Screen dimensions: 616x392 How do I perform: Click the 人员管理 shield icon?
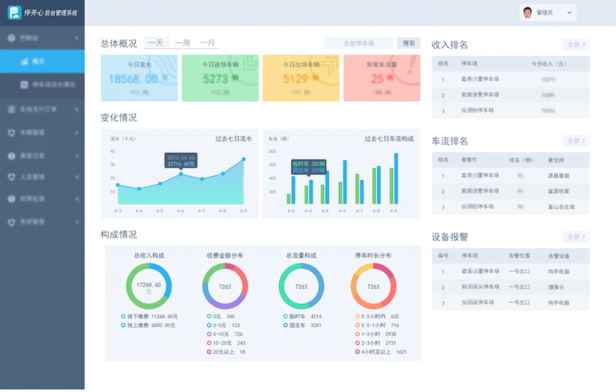(x=11, y=177)
